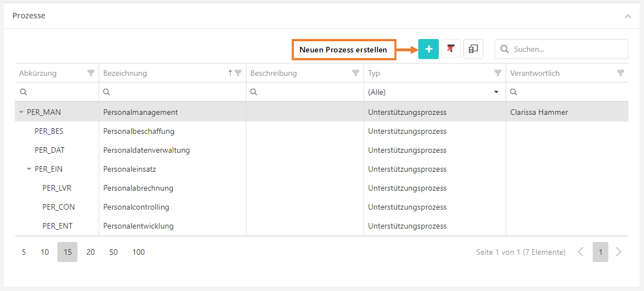The width and height of the screenshot is (644, 291).
Task: Click filter icon in Typ column header
Action: tap(498, 73)
